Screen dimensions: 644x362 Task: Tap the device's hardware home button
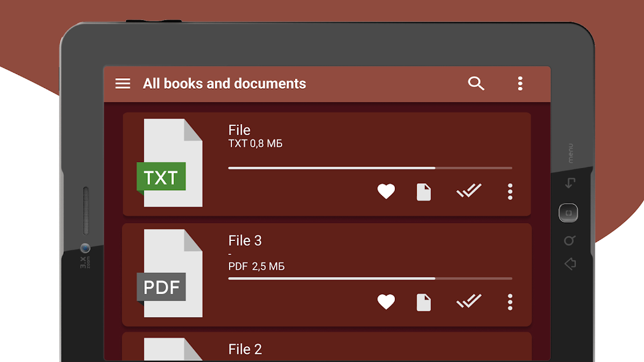(x=569, y=213)
